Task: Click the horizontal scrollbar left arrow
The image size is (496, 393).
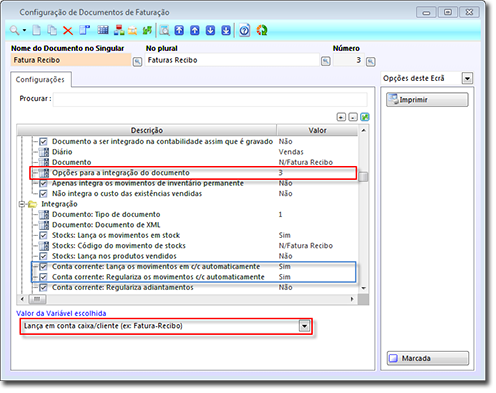Action: coord(22,299)
